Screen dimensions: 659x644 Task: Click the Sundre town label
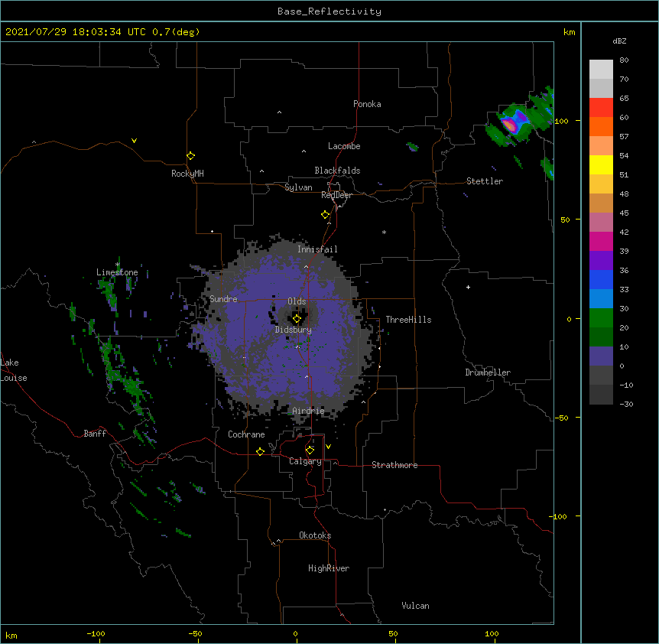[223, 299]
